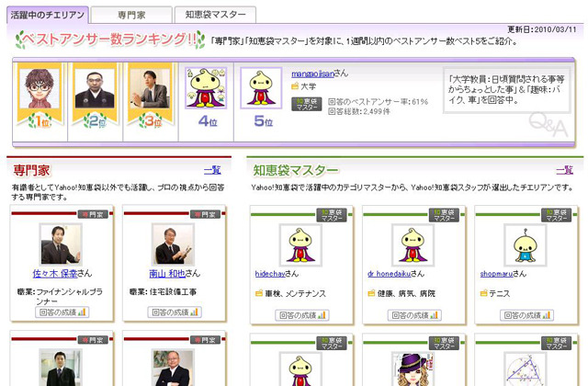Open the 知恵袋マスター tab
The image size is (588, 386).
tap(215, 15)
